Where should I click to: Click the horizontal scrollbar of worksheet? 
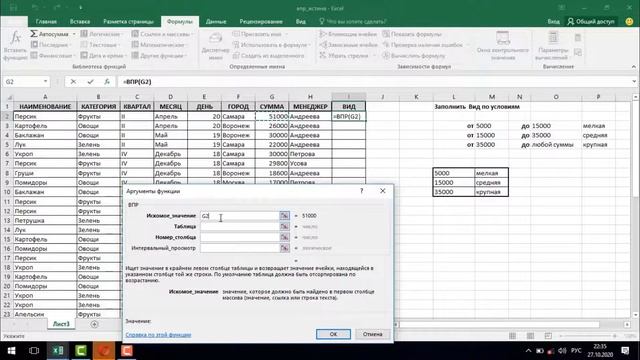point(500,324)
